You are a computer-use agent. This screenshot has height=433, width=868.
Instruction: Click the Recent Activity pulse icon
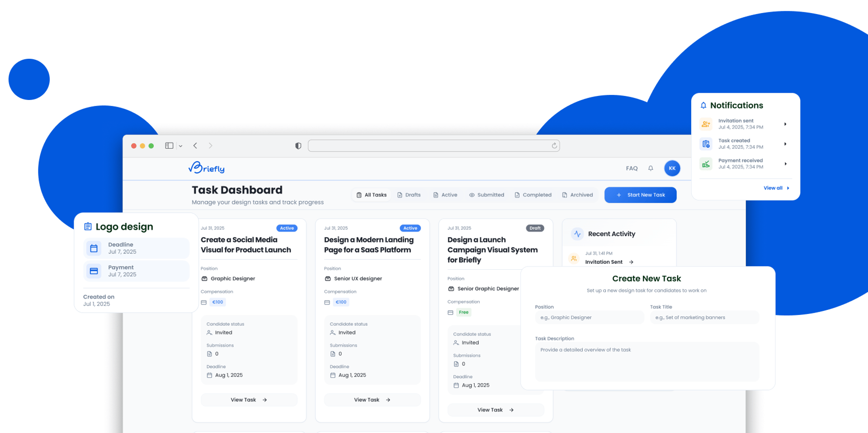[x=577, y=234]
